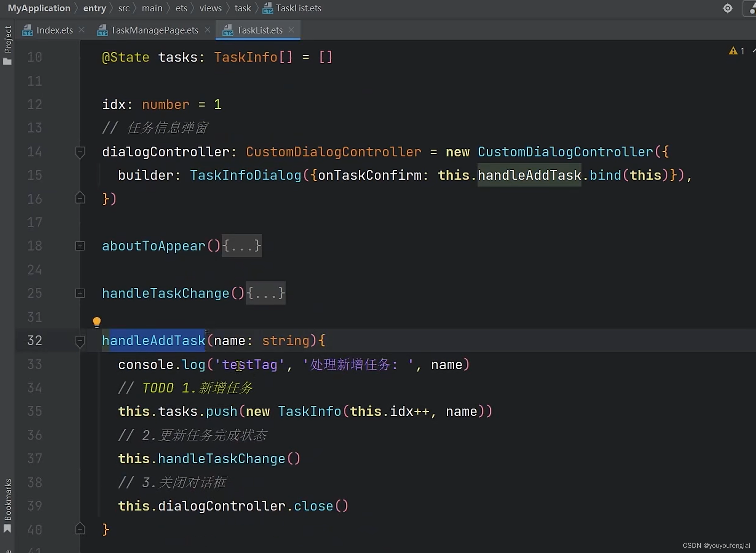Click handleTaskChange call on line 37

pos(221,459)
